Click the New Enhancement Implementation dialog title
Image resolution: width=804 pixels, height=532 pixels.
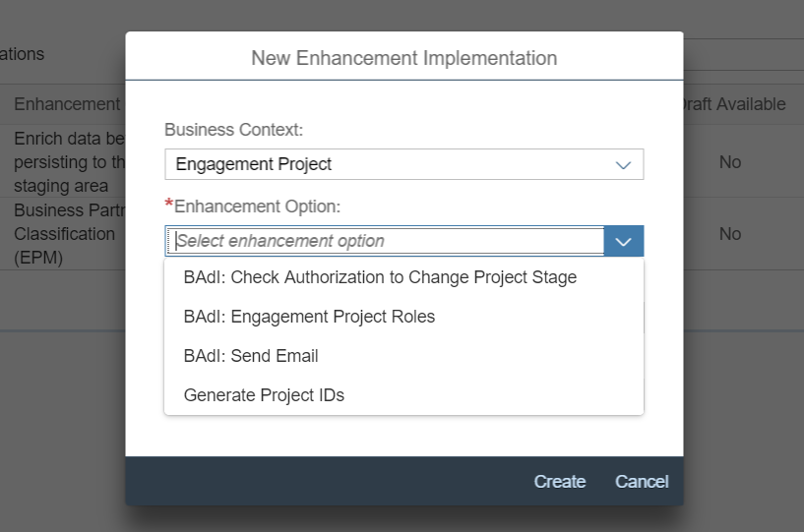tap(403, 58)
